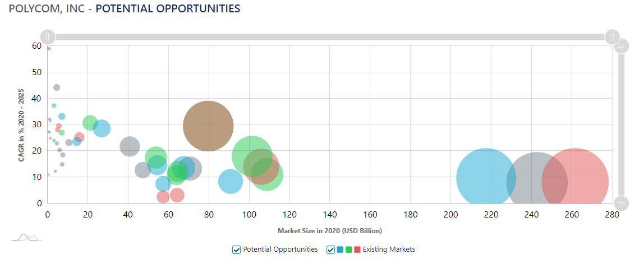
Task: Click the CAGR in % 2020 - 2025 axis title
Action: [x=21, y=124]
